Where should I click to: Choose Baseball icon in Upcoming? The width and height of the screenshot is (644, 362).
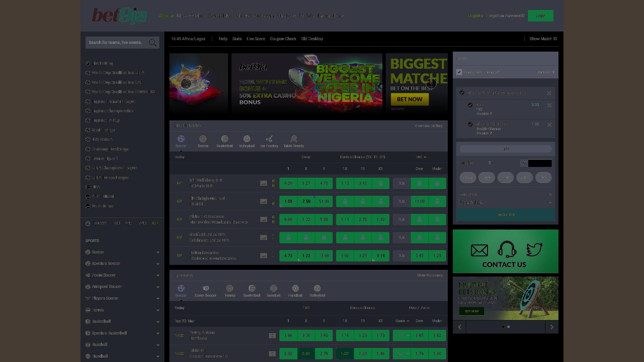273,288
